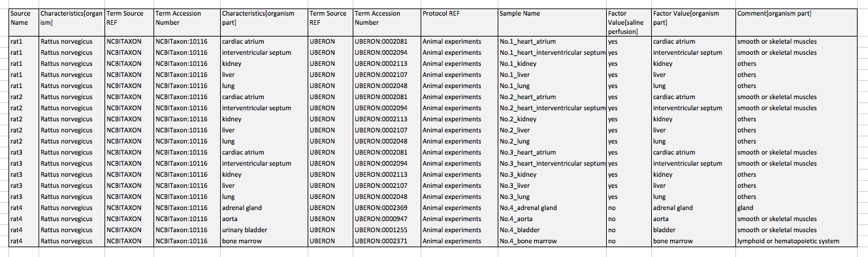Select the gland comment cell
Image resolution: width=868 pixels, height=257 pixels.
point(796,208)
